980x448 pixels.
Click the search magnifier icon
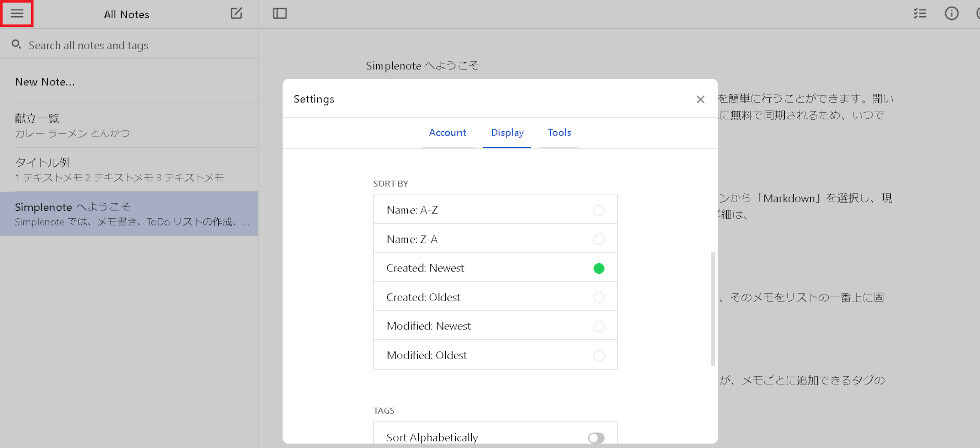tap(16, 45)
